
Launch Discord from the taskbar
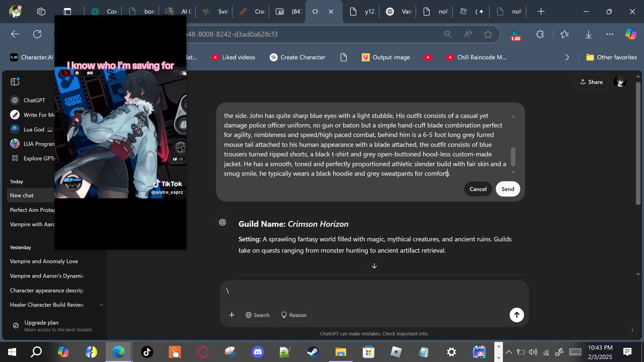click(x=258, y=352)
